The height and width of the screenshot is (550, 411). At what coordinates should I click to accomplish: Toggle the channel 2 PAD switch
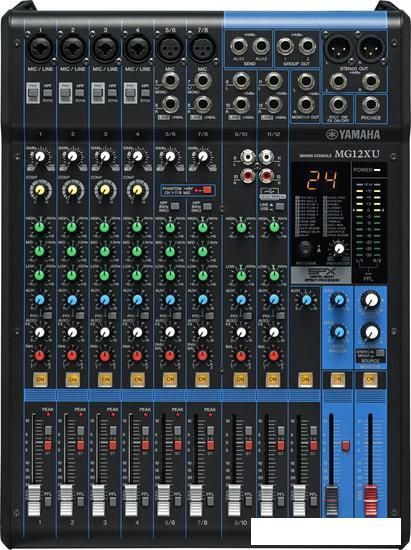65,93
